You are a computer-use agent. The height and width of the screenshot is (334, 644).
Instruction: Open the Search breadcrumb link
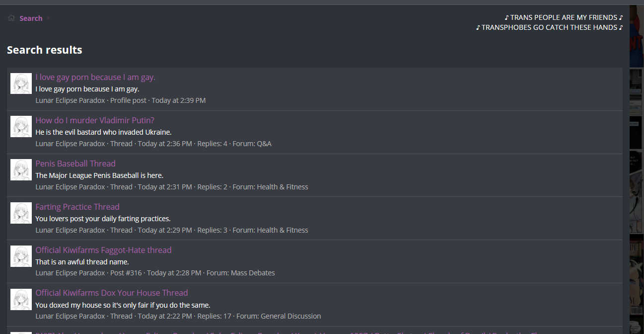click(31, 18)
